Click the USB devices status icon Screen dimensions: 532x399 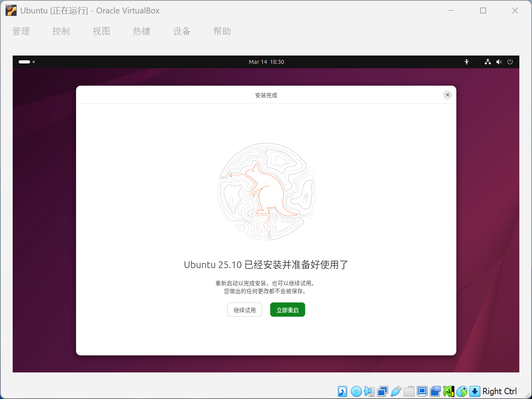coord(396,391)
